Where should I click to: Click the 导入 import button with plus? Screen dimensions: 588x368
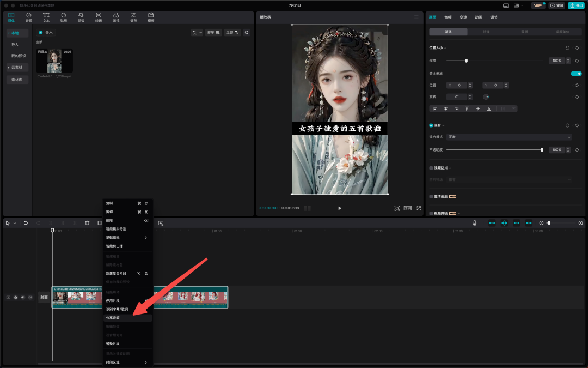[46, 33]
